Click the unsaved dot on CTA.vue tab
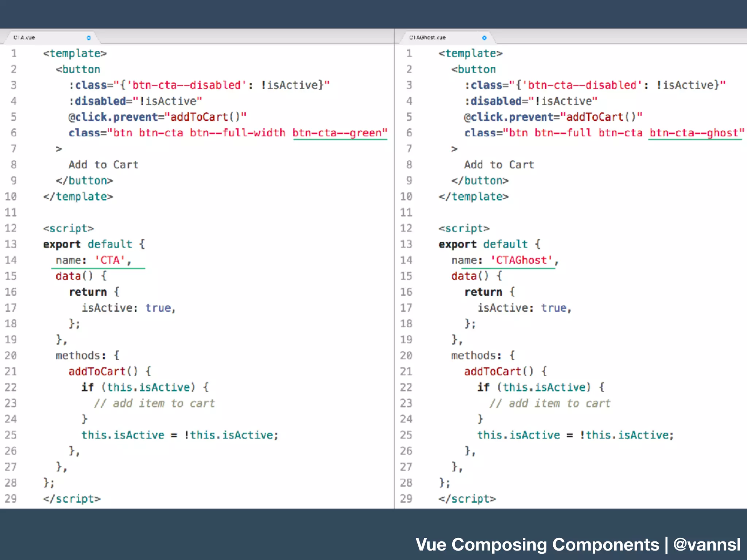This screenshot has height=560, width=747. pyautogui.click(x=88, y=38)
